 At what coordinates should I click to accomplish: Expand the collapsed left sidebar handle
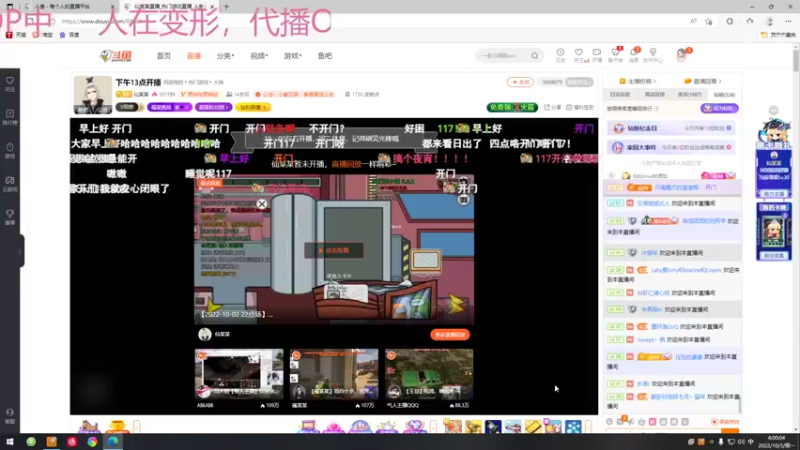20,251
